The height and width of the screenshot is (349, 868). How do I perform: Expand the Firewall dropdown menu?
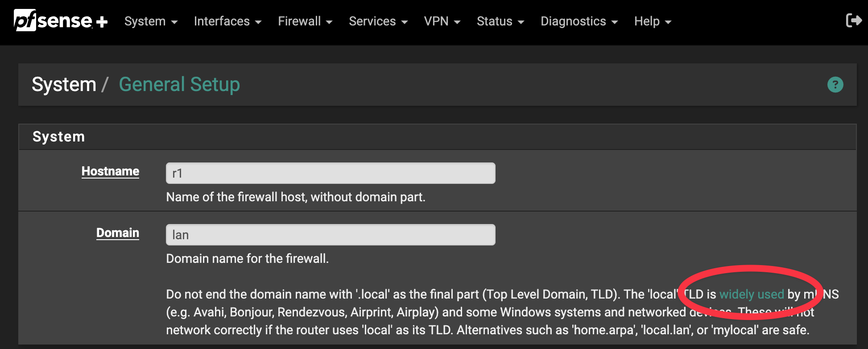point(305,21)
